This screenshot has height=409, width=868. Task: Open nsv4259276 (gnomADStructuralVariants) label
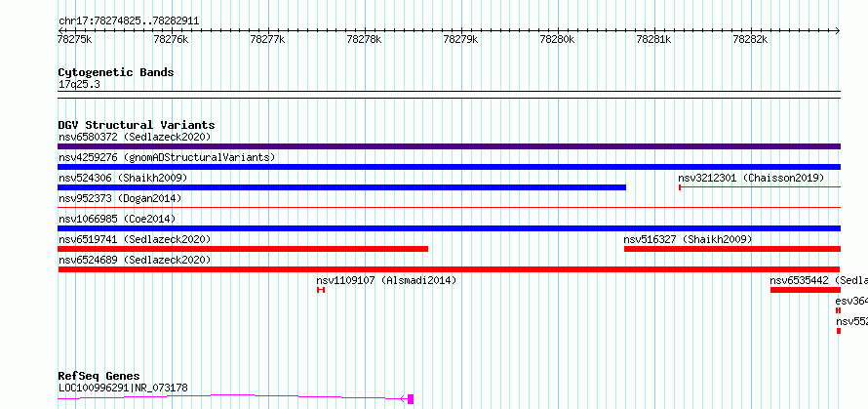(167, 157)
